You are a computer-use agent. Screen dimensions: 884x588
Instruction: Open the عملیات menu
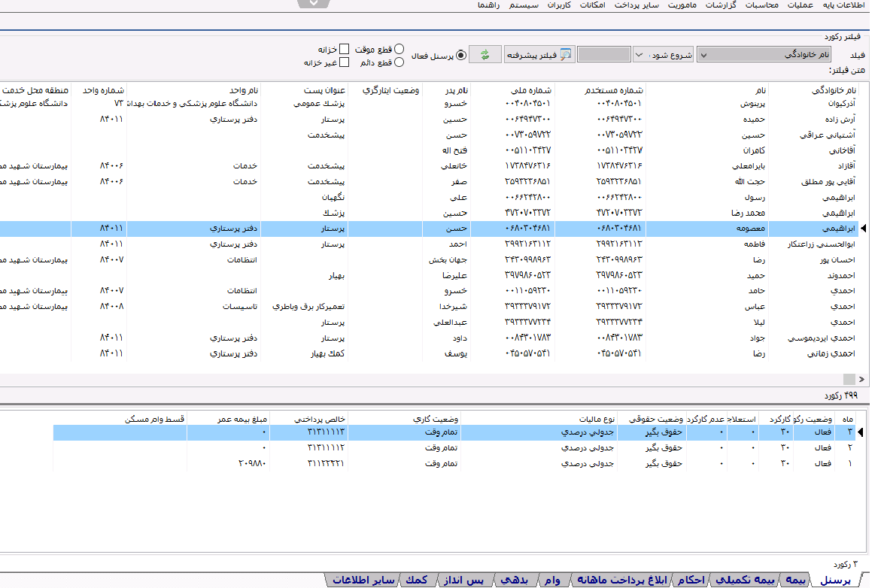point(800,5)
